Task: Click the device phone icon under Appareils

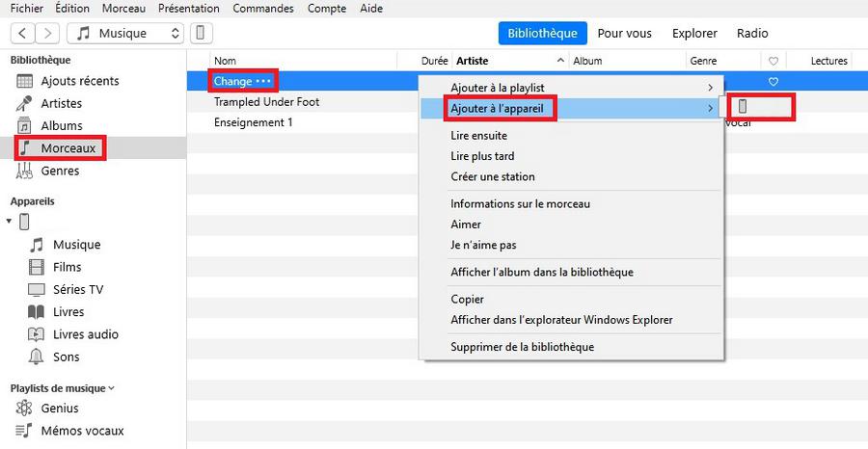Action: click(x=24, y=222)
